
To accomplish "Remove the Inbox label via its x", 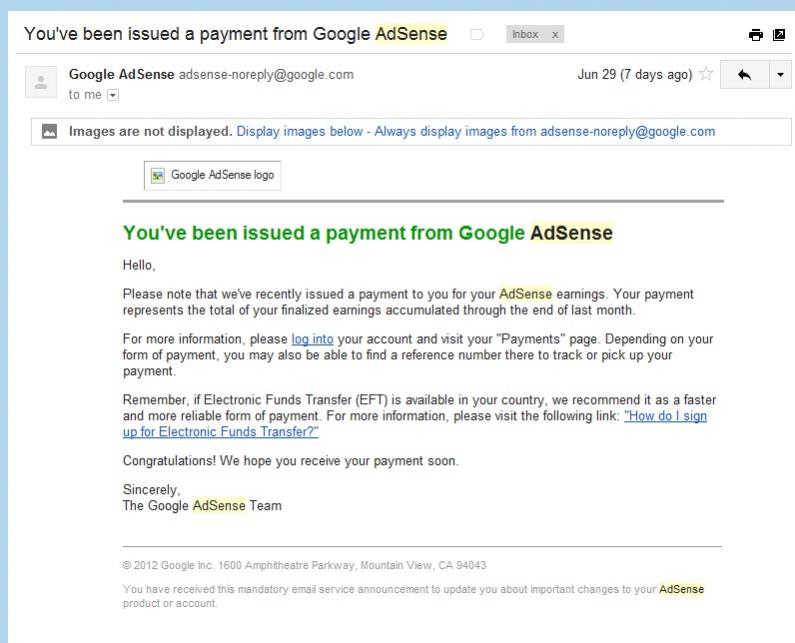I will [x=555, y=34].
